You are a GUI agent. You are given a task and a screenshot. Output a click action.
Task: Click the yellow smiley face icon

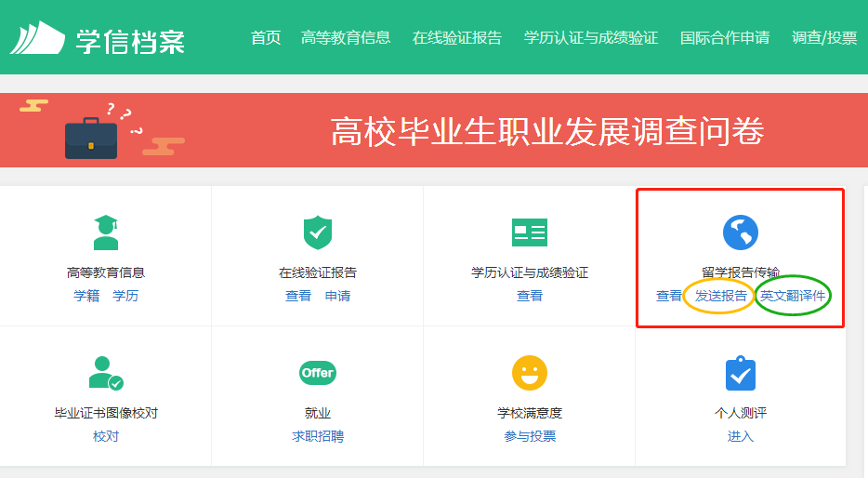tap(530, 373)
